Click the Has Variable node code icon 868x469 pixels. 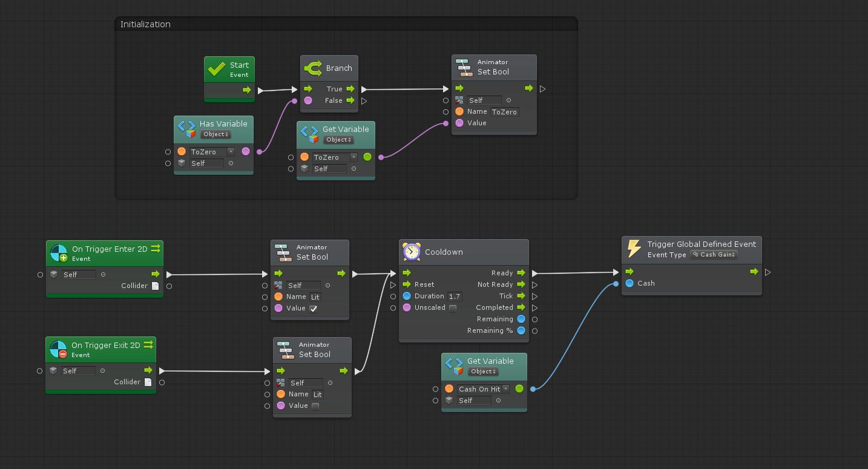point(186,128)
